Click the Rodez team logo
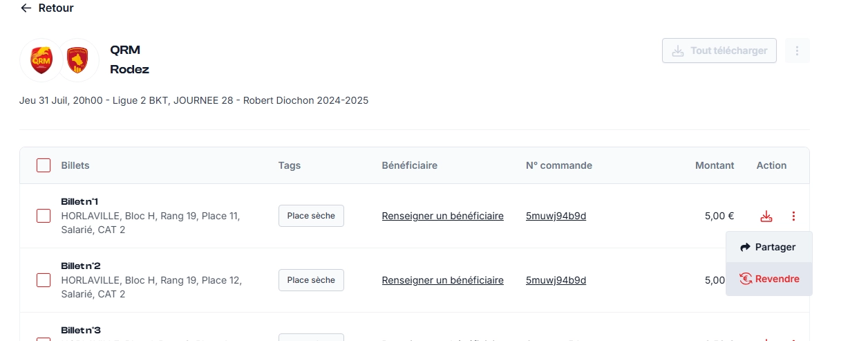 point(77,59)
